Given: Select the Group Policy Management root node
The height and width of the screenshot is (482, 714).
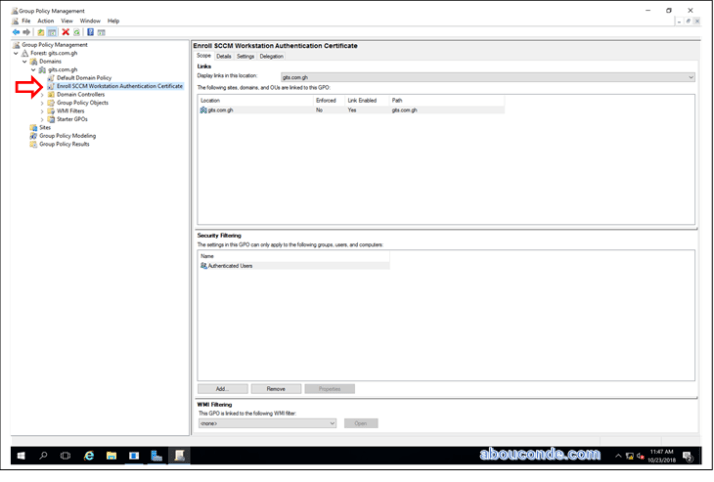Looking at the screenshot, I should [x=54, y=45].
